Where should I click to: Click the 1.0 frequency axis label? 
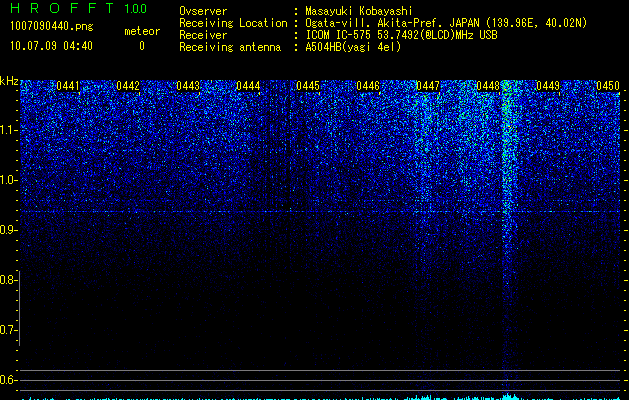click(x=8, y=180)
